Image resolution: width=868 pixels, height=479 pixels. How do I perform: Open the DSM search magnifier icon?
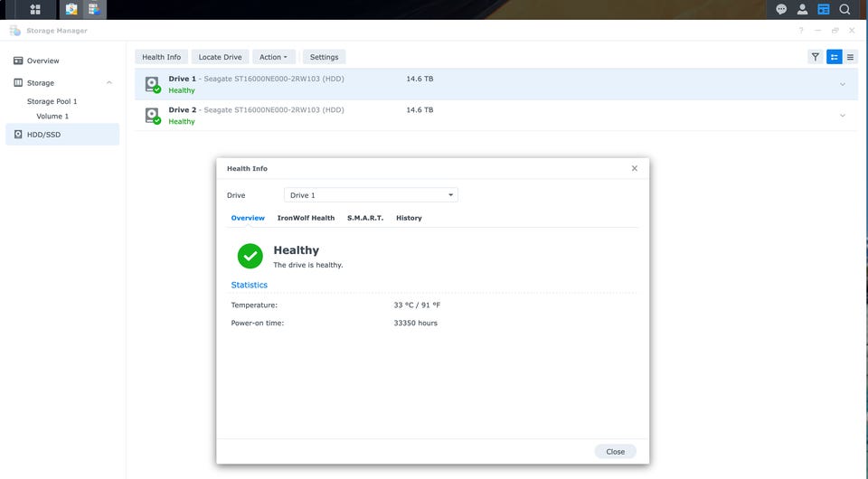(844, 9)
